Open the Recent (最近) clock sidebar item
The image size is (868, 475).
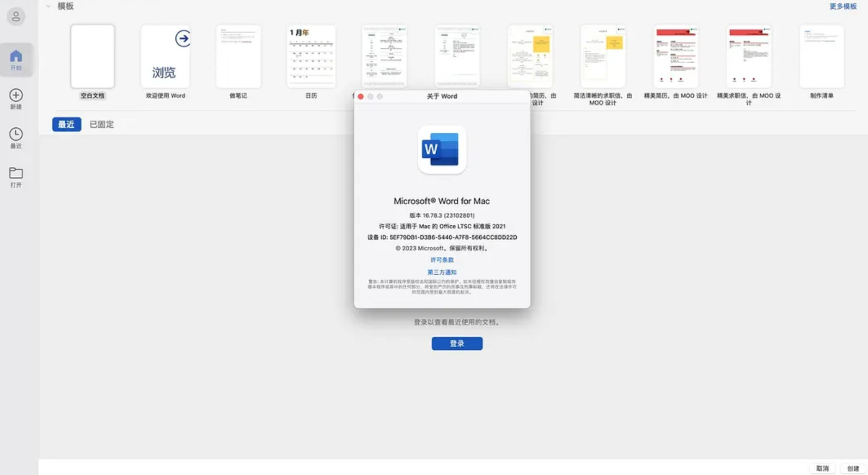(16, 138)
